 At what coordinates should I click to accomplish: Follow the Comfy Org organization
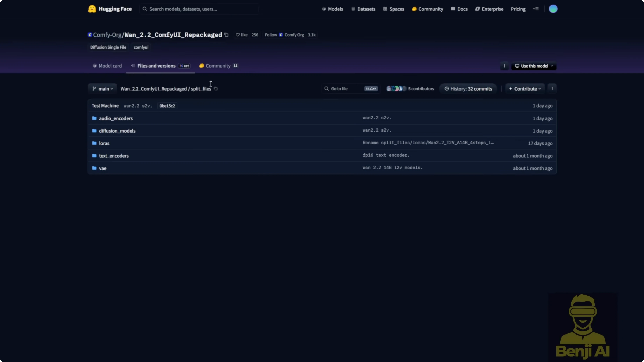click(x=271, y=35)
